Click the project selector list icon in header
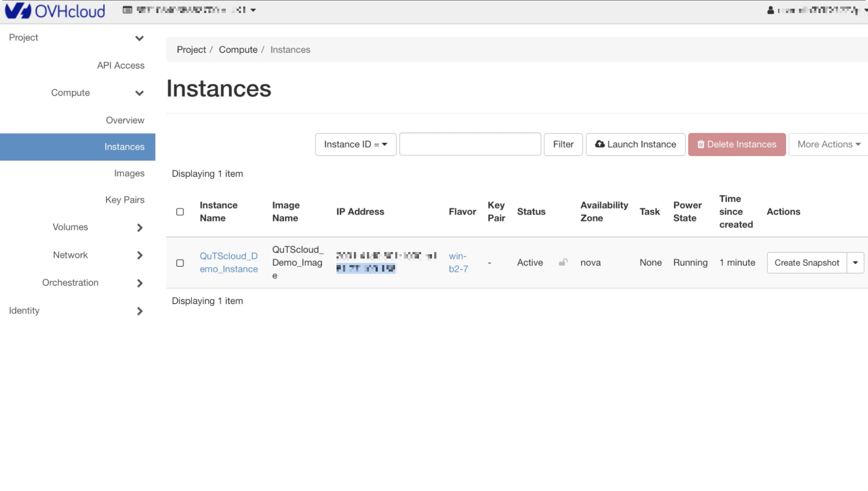Viewport: 868px width, 491px height. (x=127, y=10)
